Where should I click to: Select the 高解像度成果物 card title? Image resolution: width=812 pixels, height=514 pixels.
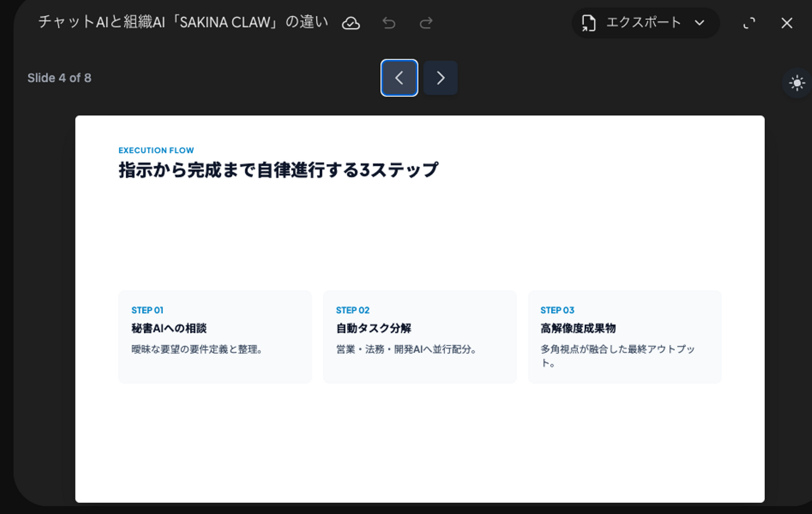pos(578,328)
